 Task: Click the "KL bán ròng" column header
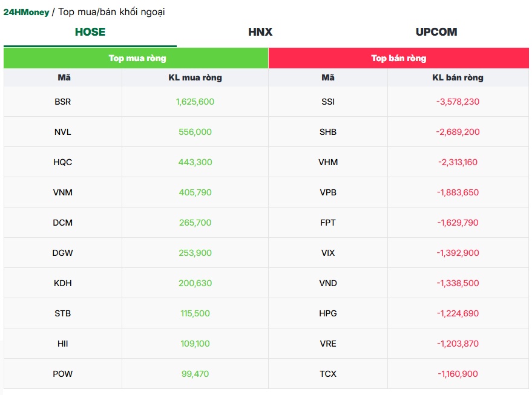point(458,77)
